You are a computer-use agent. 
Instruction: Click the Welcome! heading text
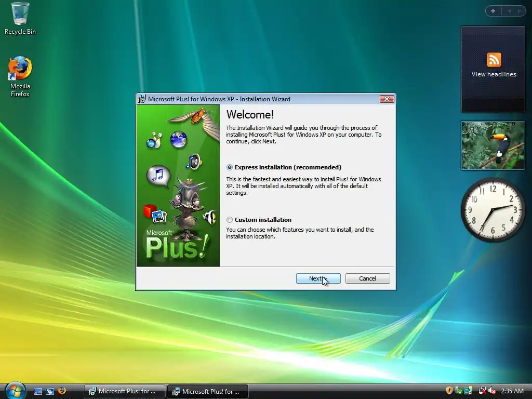tap(250, 115)
